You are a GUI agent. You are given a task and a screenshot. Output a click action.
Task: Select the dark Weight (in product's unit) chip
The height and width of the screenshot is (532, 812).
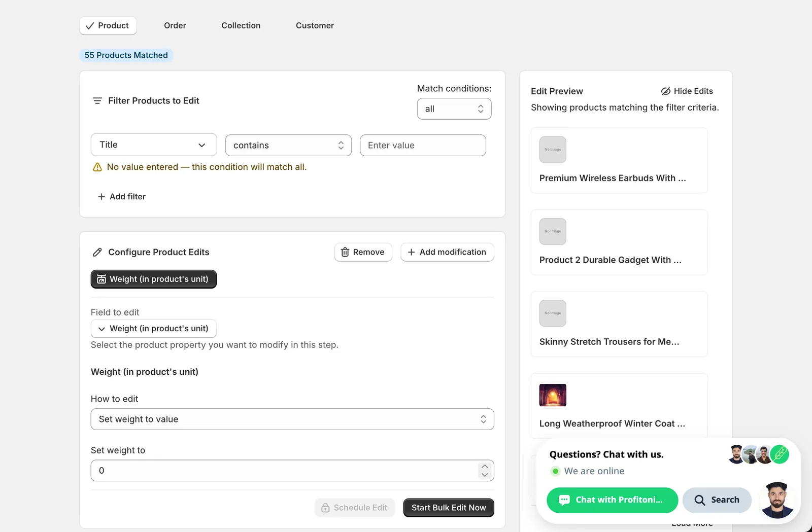(x=154, y=279)
